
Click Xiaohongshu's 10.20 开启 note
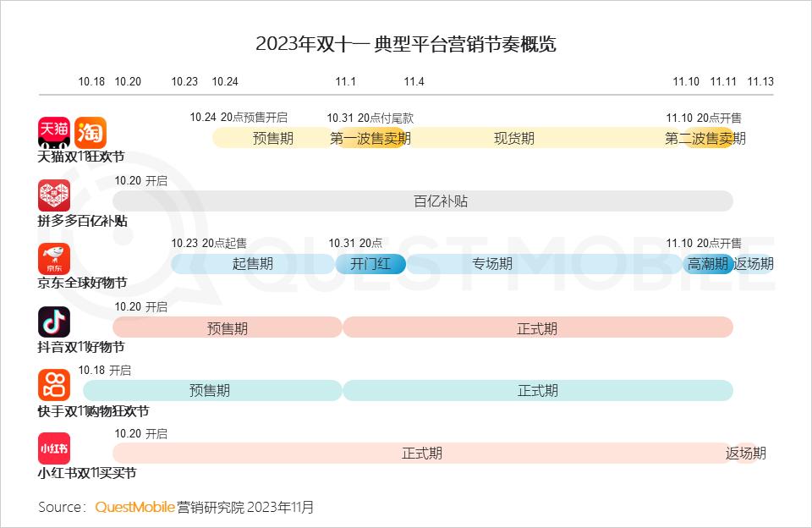coord(141,433)
